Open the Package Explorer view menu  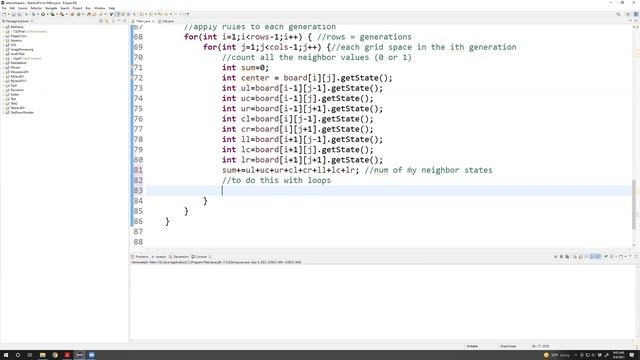click(x=113, y=21)
